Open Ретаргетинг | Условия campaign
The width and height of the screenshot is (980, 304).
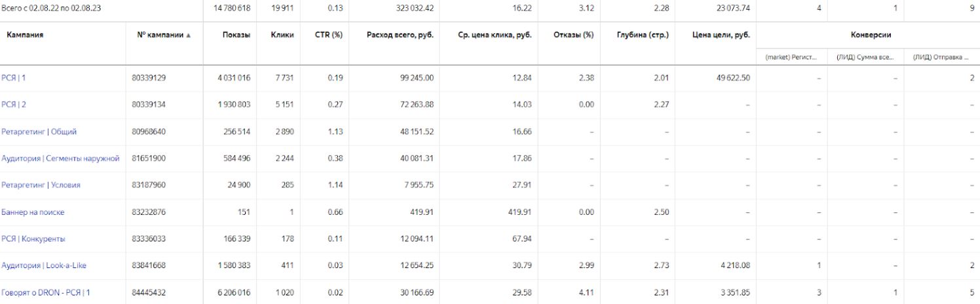coord(41,185)
